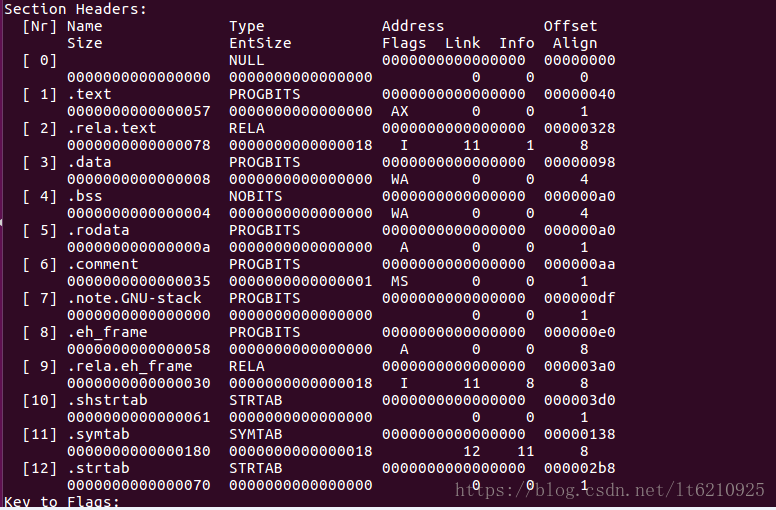
Task: Click the 'SYMTAB' type entry
Action: pyautogui.click(x=255, y=434)
